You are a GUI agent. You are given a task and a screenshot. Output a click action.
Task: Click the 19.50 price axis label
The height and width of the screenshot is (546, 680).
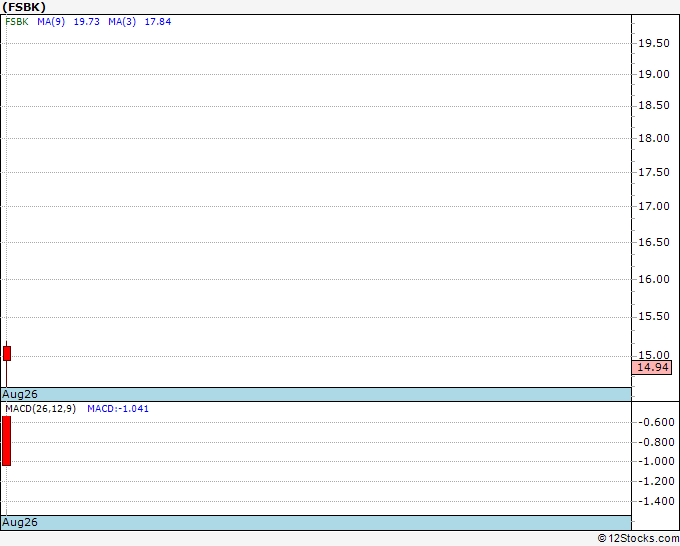click(654, 43)
